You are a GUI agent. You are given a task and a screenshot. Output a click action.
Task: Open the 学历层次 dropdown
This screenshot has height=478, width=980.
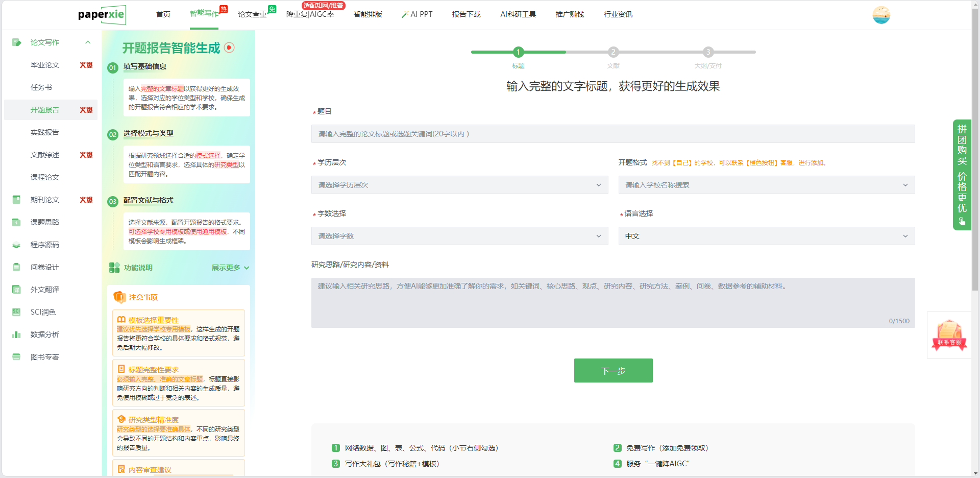(x=459, y=185)
